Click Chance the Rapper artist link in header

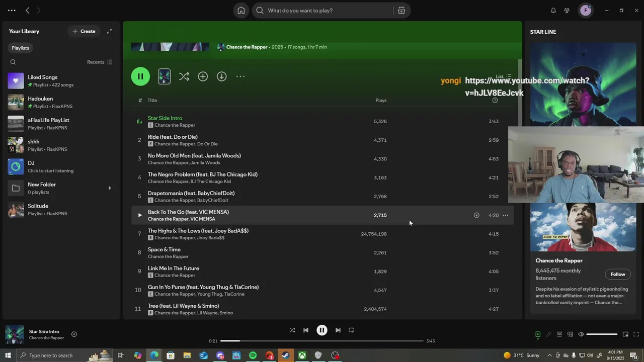247,47
